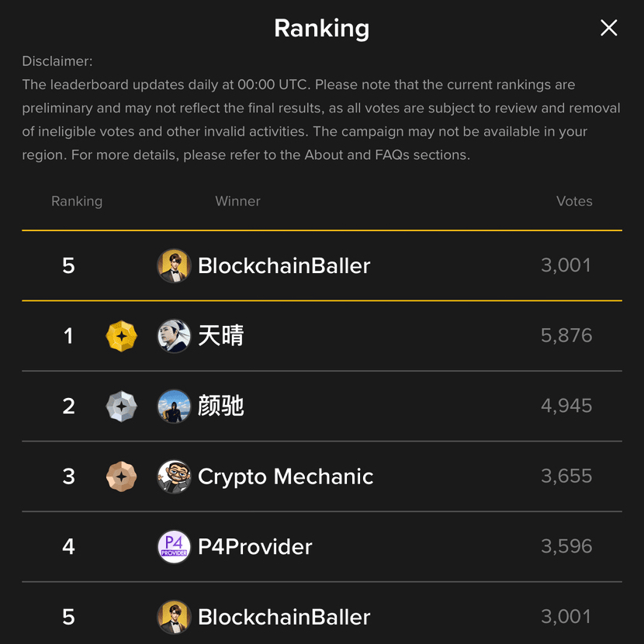The height and width of the screenshot is (644, 644).
Task: Select the winner name 颜驰
Action: (x=221, y=406)
